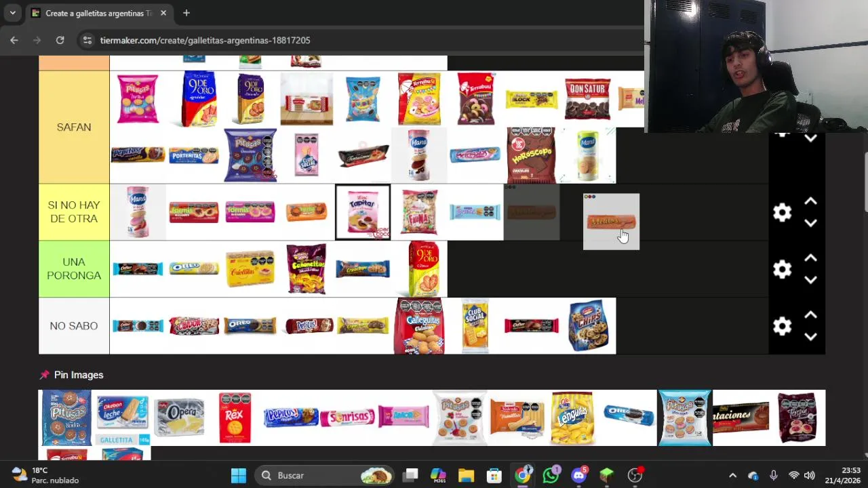Open Microsoft Store from the taskbar
The image size is (868, 488).
click(494, 475)
